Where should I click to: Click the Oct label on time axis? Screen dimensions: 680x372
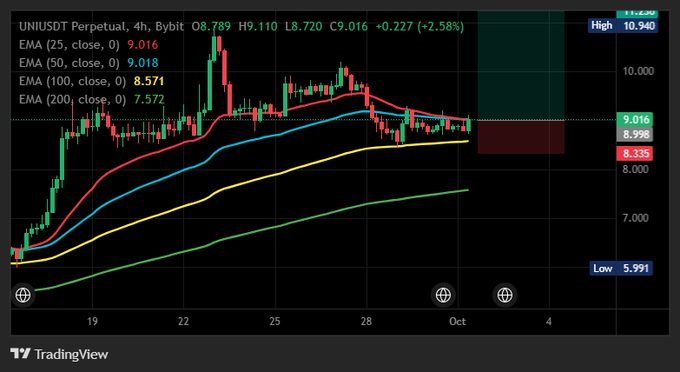click(458, 321)
